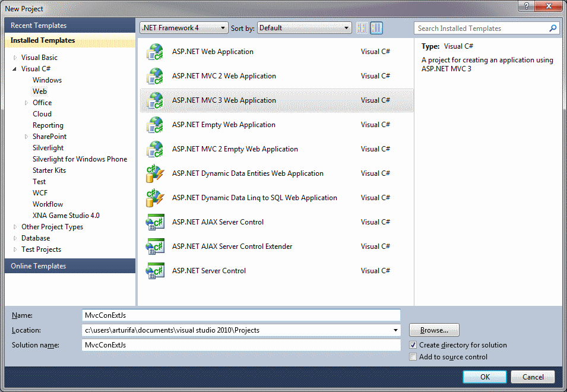
Task: Click the Dynamic Data Entities Web Application icon
Action: click(x=155, y=173)
